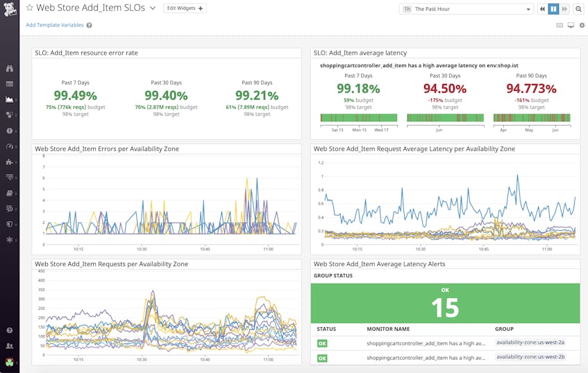Open Events from the sidebar list icon
Image resolution: width=588 pixels, height=373 pixels.
coord(10,84)
